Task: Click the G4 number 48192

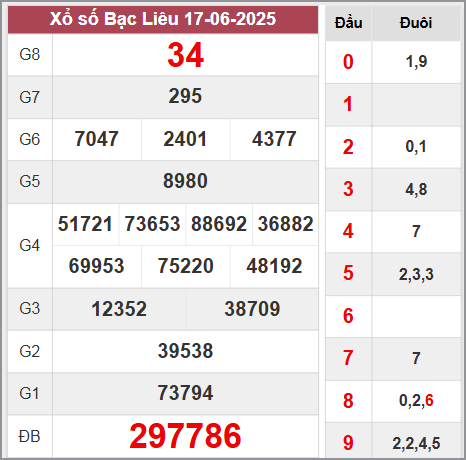Action: coord(274,266)
